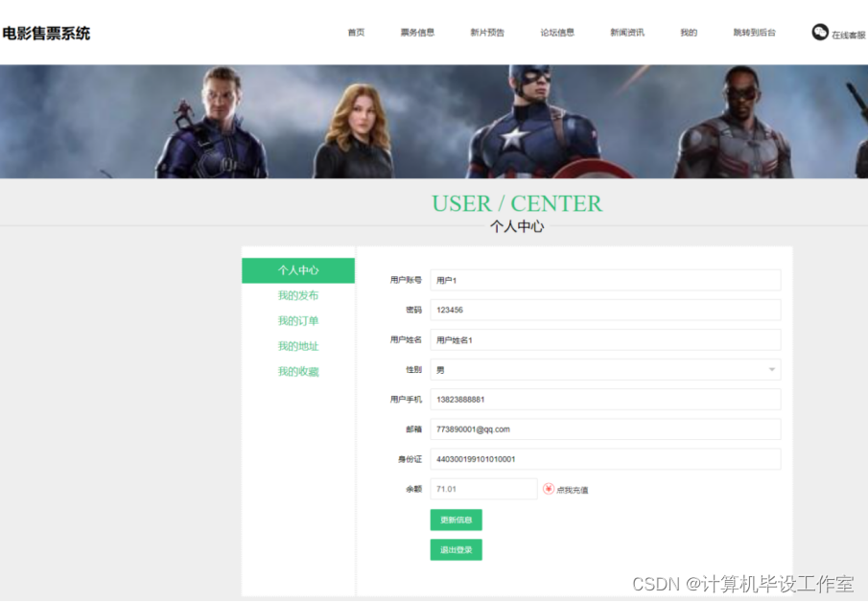Open 我的 menu item
The height and width of the screenshot is (602, 868).
689,33
